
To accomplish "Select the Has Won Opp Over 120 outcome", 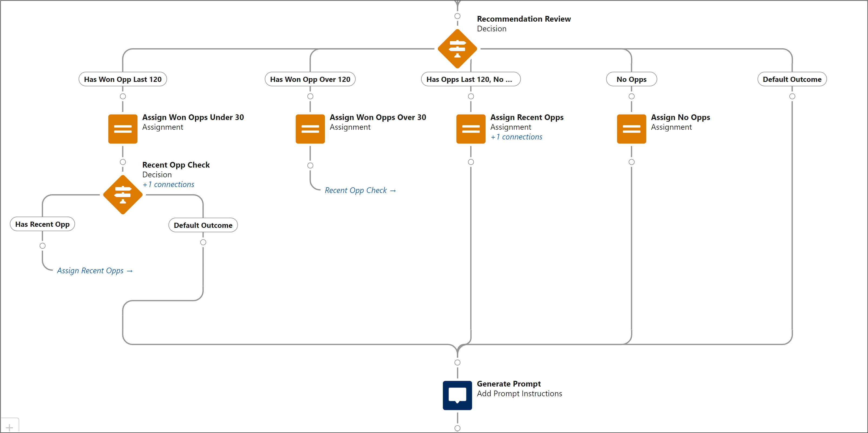I will [x=310, y=79].
